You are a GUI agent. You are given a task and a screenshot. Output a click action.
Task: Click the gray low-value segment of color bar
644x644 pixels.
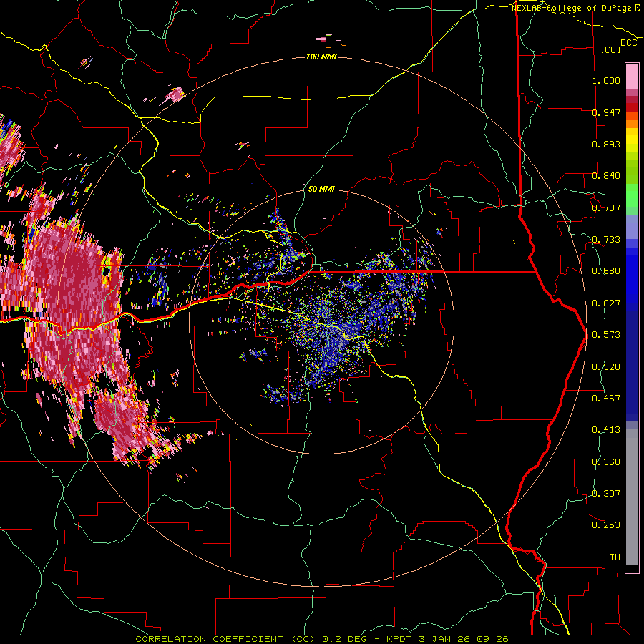pos(632,497)
